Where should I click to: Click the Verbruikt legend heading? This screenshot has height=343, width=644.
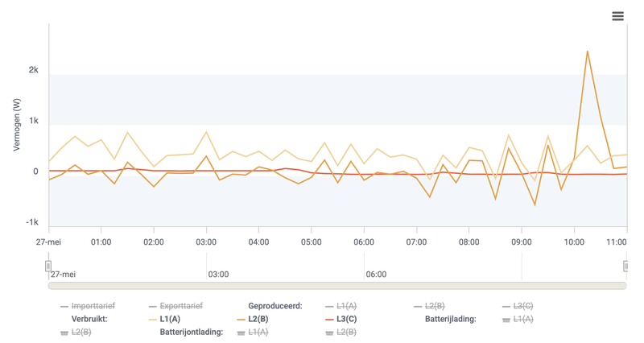tap(89, 319)
